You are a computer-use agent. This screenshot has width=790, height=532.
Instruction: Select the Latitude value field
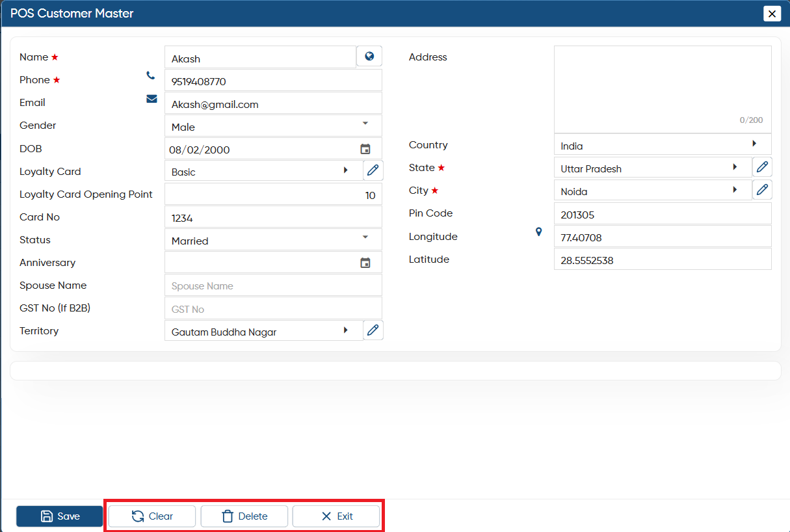pyautogui.click(x=663, y=259)
